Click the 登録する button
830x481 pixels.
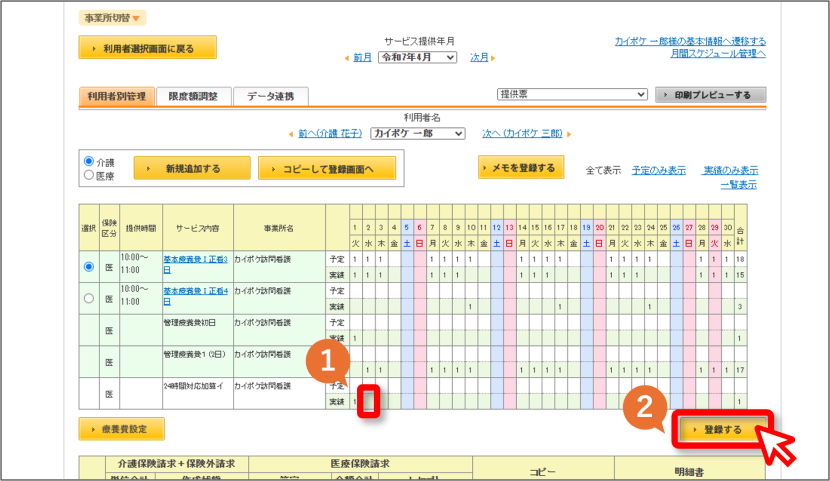[x=723, y=430]
